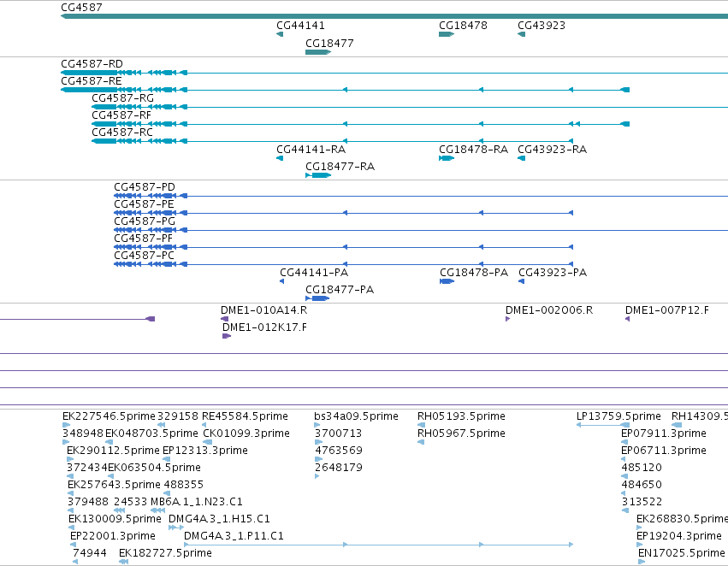Select the CG43923-RA transcript glyph
The width and height of the screenshot is (728, 566).
pos(521,158)
